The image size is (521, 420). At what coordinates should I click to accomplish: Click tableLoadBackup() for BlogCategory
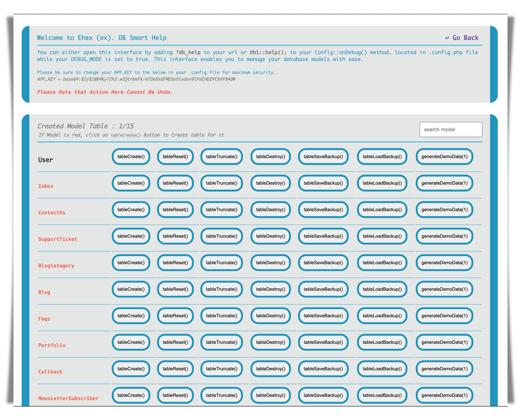pyautogui.click(x=382, y=263)
